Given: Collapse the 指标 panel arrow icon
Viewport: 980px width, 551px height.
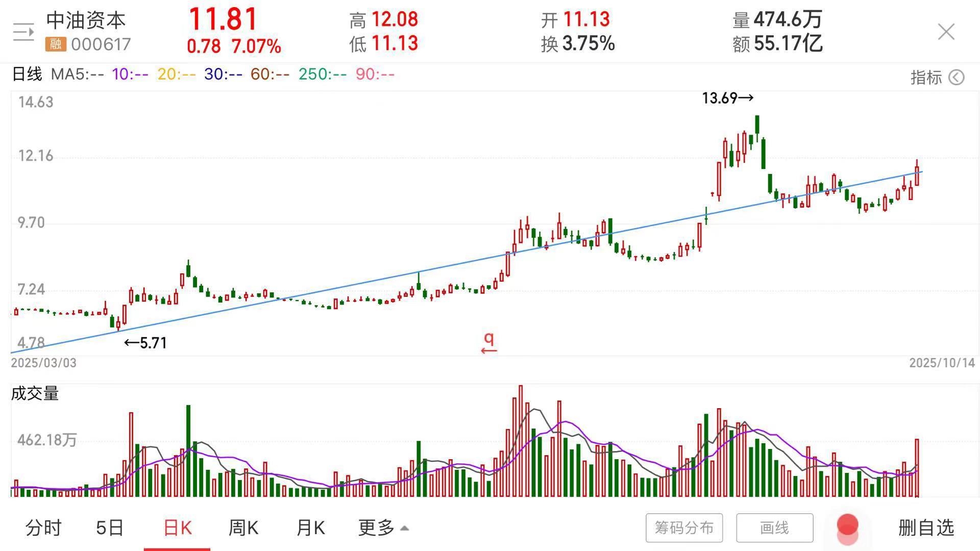Looking at the screenshot, I should pos(957,78).
